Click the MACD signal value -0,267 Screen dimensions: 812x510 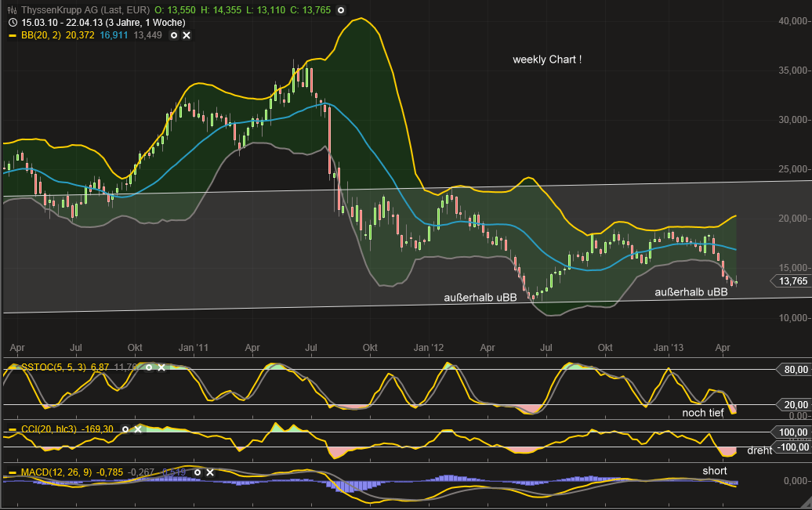click(x=141, y=472)
